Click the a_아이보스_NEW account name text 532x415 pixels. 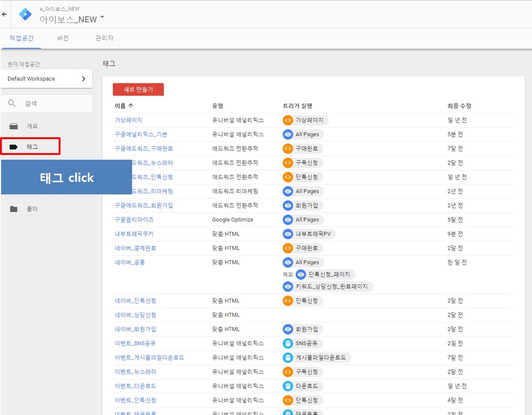pyautogui.click(x=59, y=9)
